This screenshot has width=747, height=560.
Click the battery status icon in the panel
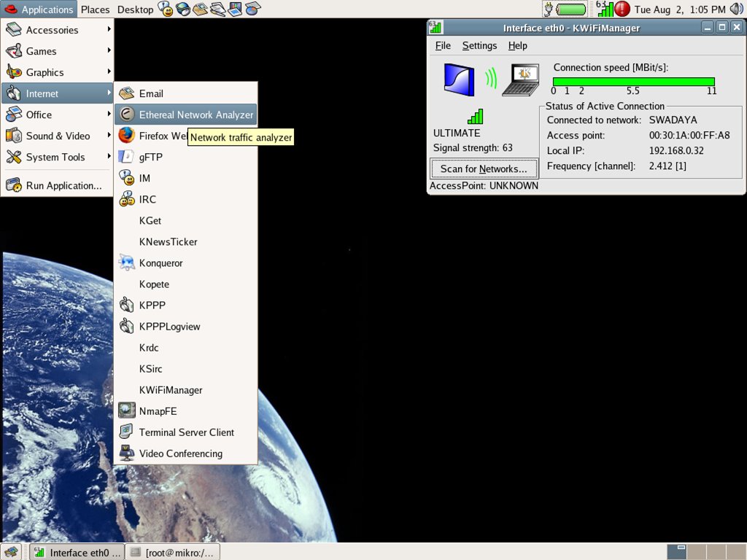click(572, 9)
